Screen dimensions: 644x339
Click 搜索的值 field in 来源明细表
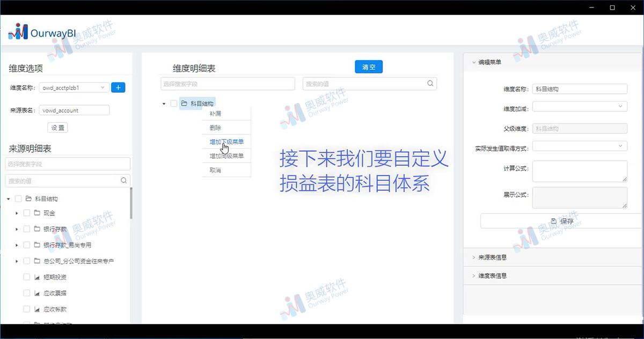[x=68, y=181]
